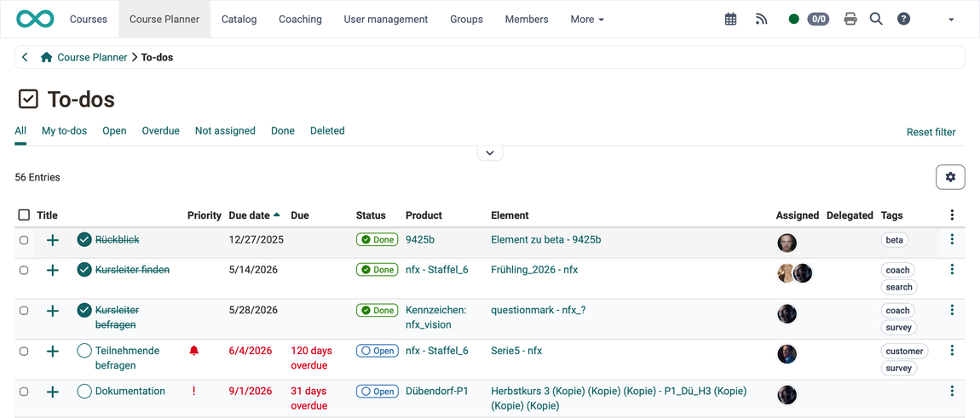Click plus icon for Kursleiter befragen row
This screenshot has width=980, height=418.
(53, 311)
